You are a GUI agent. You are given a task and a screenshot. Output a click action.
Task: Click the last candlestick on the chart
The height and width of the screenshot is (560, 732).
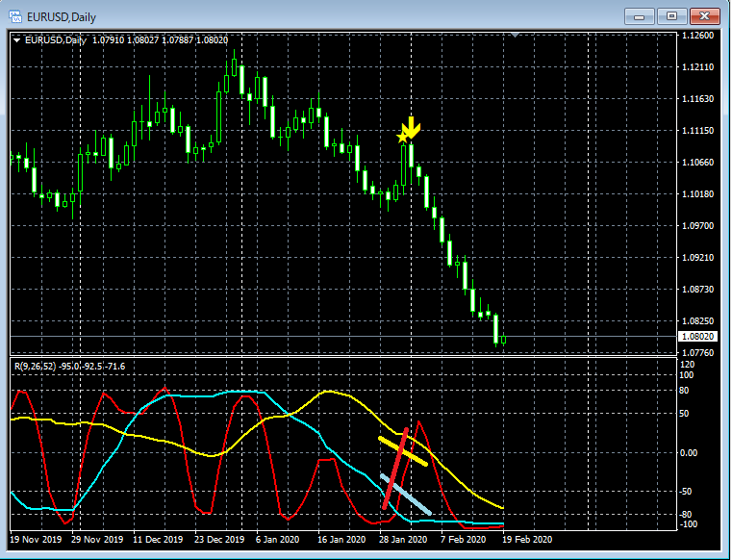click(x=504, y=340)
